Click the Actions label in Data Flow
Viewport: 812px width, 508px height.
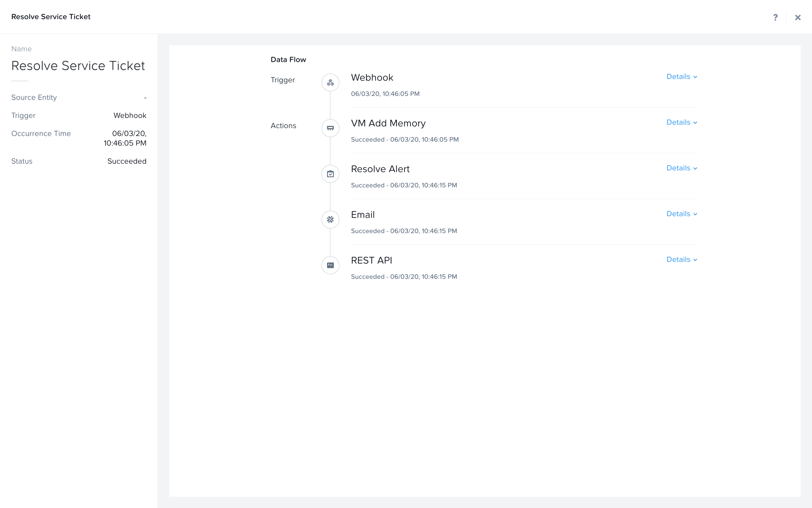[x=283, y=126]
